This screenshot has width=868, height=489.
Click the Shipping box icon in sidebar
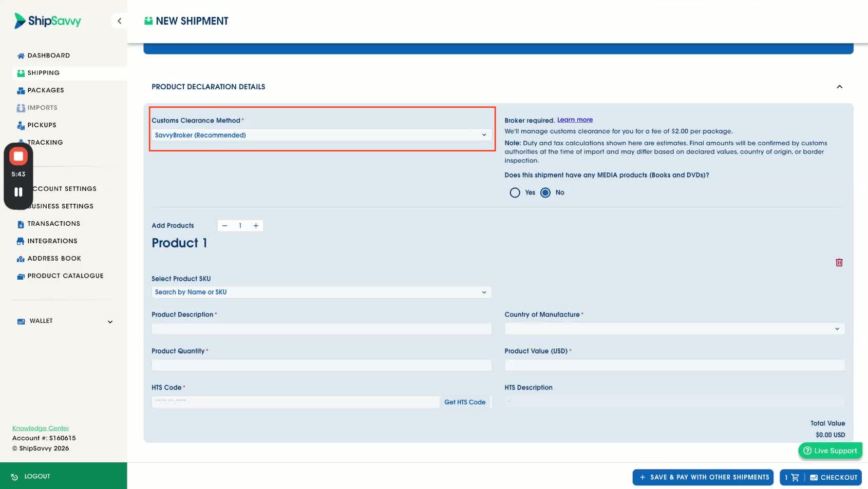(21, 73)
